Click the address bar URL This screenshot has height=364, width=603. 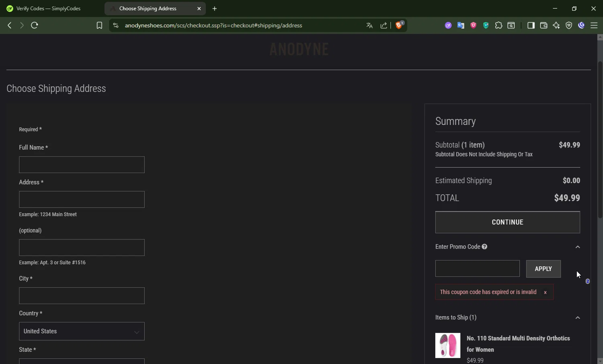pos(213,25)
